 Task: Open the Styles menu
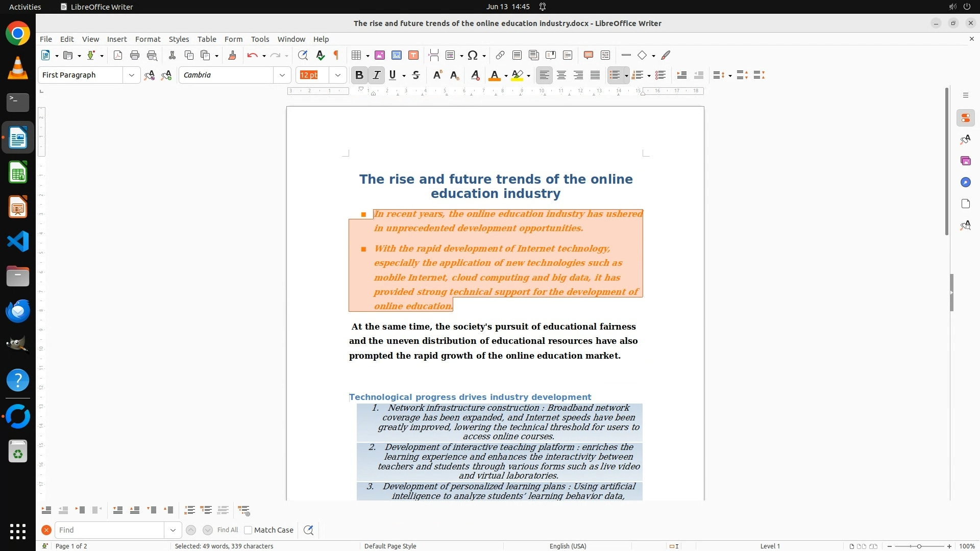[x=179, y=39]
